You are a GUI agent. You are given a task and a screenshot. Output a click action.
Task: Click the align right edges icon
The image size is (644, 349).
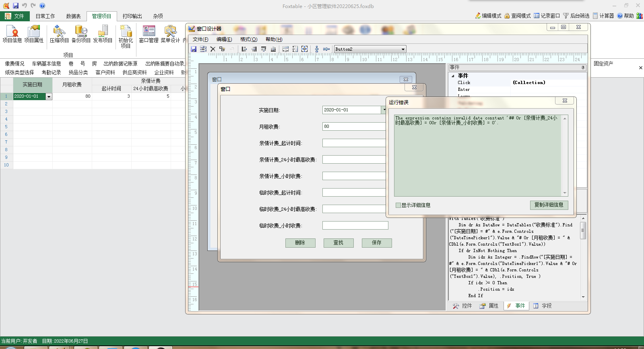click(254, 49)
